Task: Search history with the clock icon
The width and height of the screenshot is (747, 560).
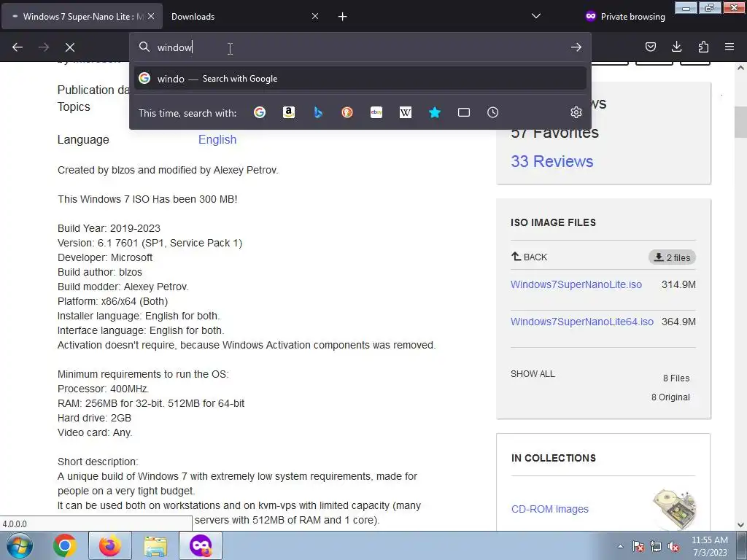Action: point(492,112)
